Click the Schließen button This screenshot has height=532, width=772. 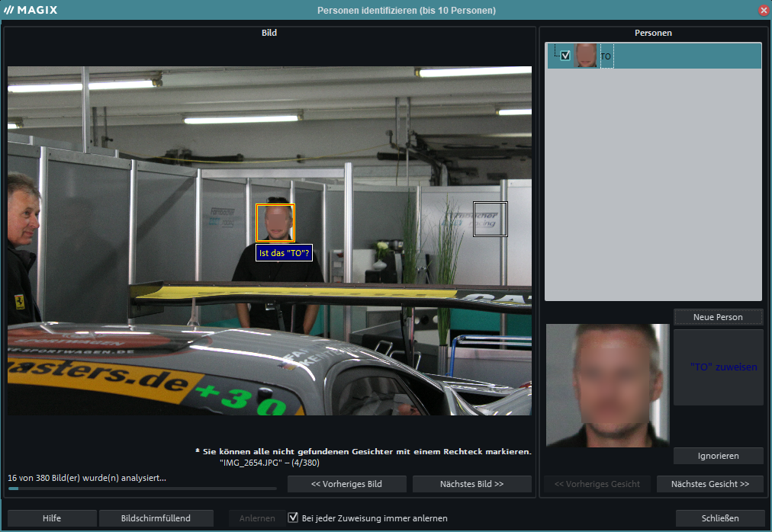click(x=719, y=518)
